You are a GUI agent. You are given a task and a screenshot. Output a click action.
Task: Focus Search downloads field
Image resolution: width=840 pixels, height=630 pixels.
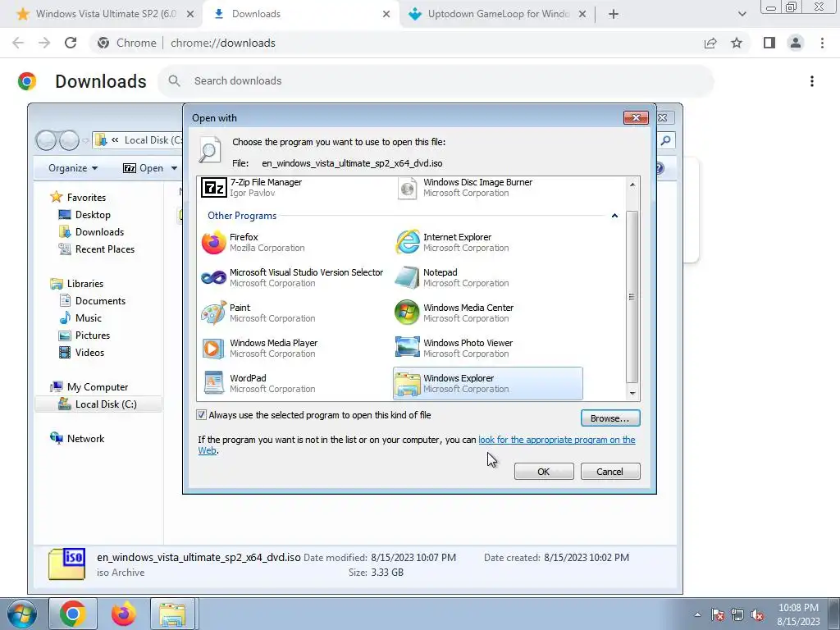tap(436, 81)
